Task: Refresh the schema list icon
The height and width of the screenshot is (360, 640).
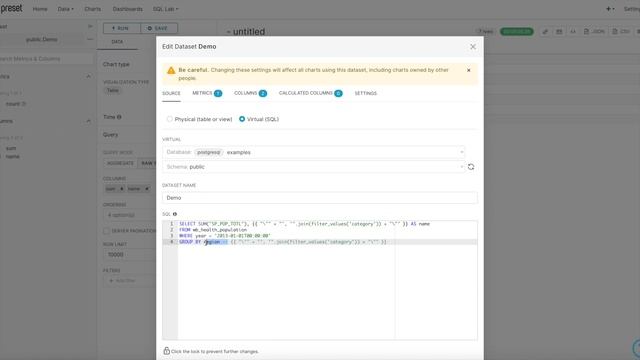Action: pyautogui.click(x=471, y=167)
